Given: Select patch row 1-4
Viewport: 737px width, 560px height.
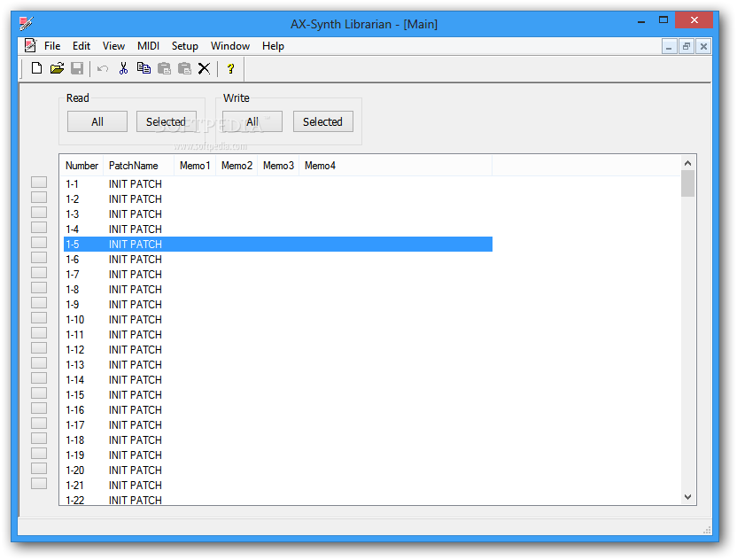Looking at the screenshot, I should point(278,229).
